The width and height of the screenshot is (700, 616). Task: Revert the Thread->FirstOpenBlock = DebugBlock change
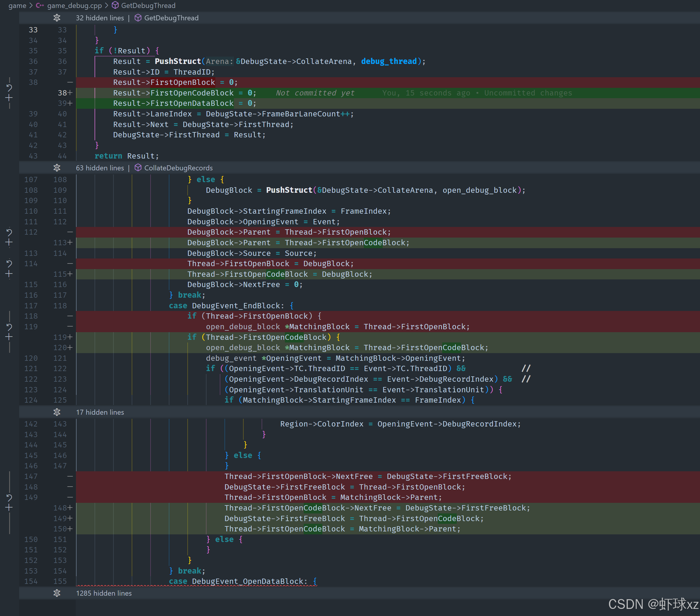[x=9, y=263]
